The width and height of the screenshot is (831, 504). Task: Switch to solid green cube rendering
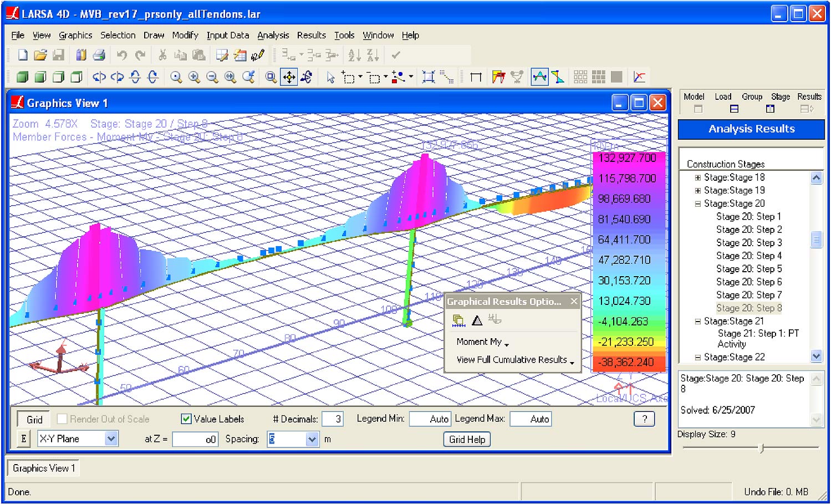[x=22, y=77]
